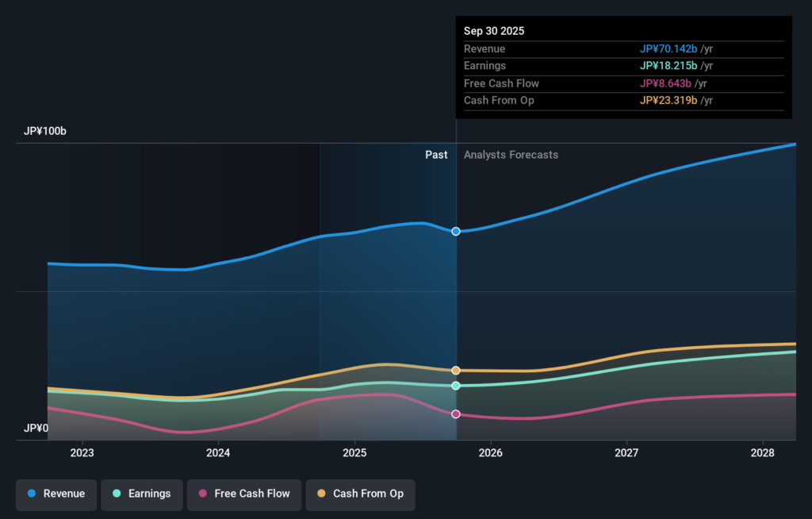The width and height of the screenshot is (812, 519).
Task: Toggle the Earnings series in legend
Action: point(141,494)
